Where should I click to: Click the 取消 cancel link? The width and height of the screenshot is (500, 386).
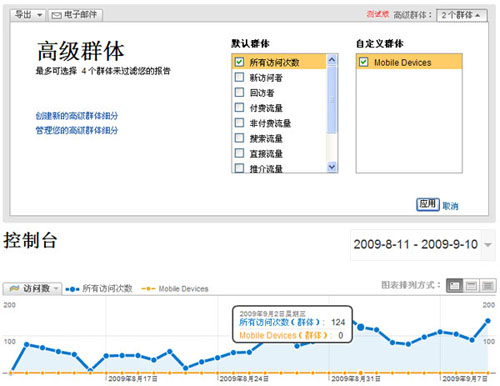click(450, 206)
